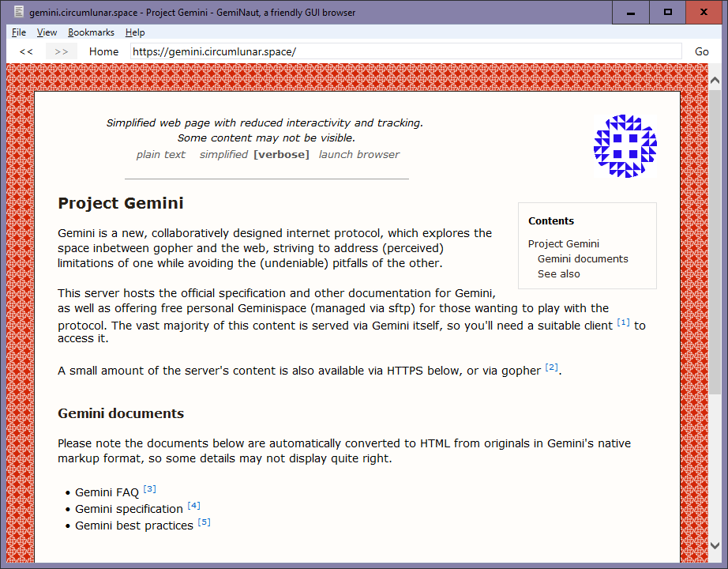The image size is (728, 569).
Task: Jump to Gemini documents in Contents
Action: (583, 259)
